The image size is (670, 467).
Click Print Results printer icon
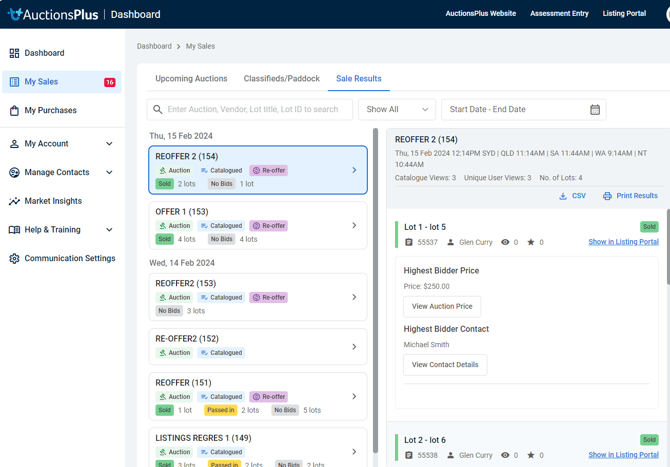tap(607, 196)
